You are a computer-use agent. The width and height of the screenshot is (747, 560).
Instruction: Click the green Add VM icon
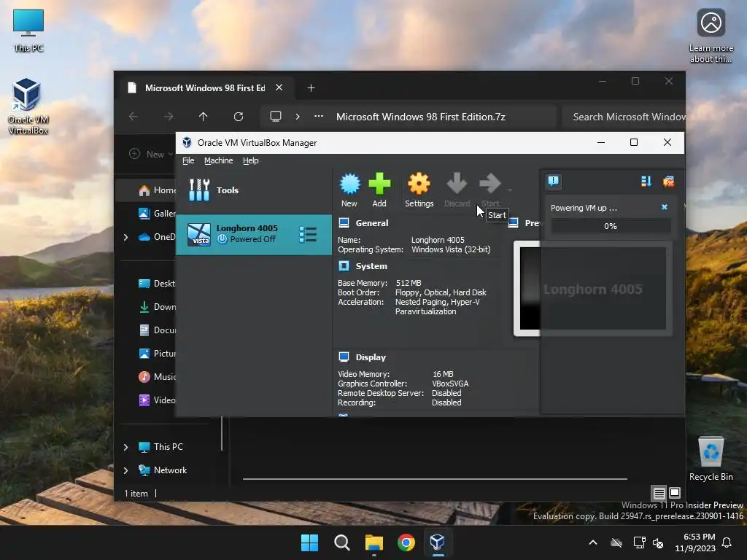pos(379,190)
